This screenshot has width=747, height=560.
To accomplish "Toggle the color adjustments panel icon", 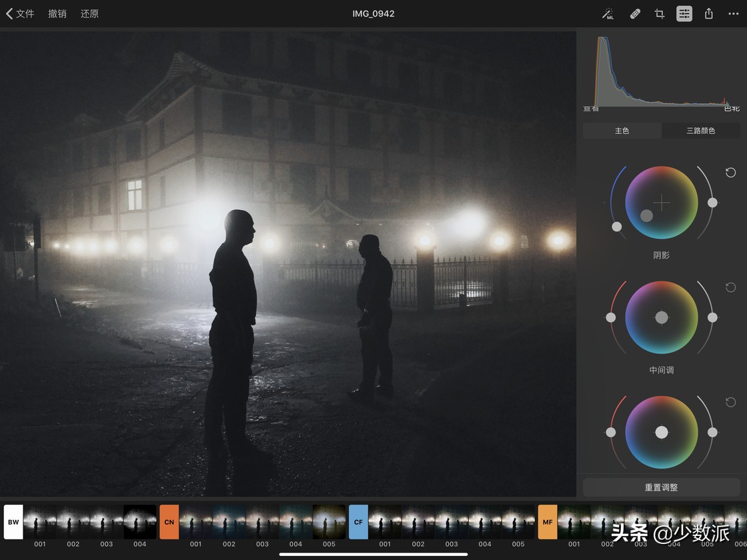I will click(684, 14).
